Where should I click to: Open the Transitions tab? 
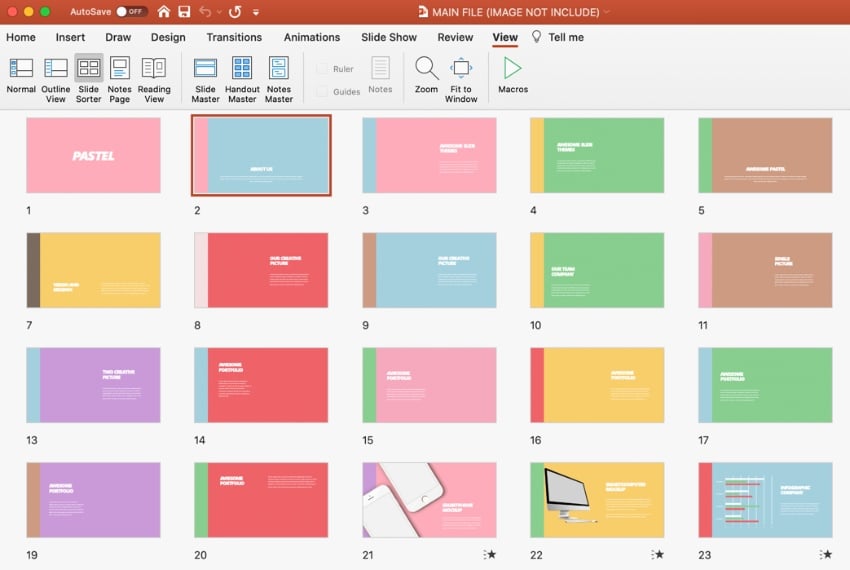(234, 37)
